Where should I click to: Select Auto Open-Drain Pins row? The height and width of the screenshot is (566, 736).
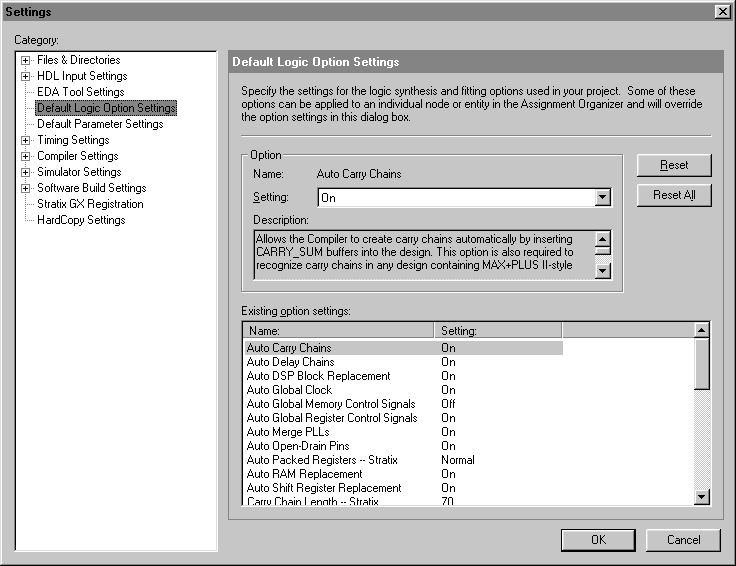coord(403,446)
